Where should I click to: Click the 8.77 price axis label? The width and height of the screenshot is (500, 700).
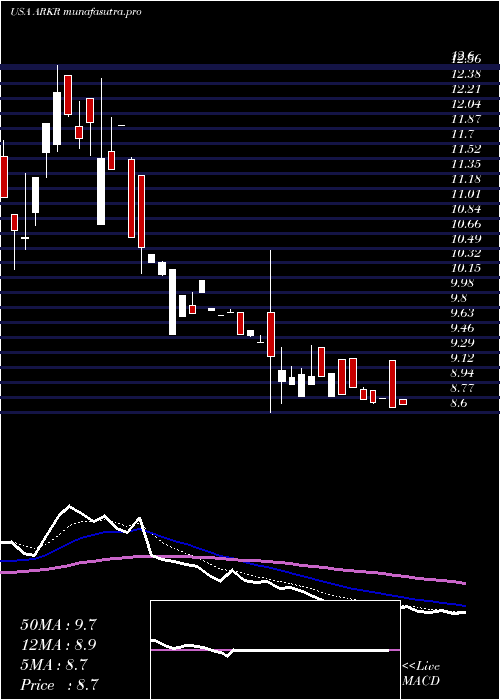point(462,388)
